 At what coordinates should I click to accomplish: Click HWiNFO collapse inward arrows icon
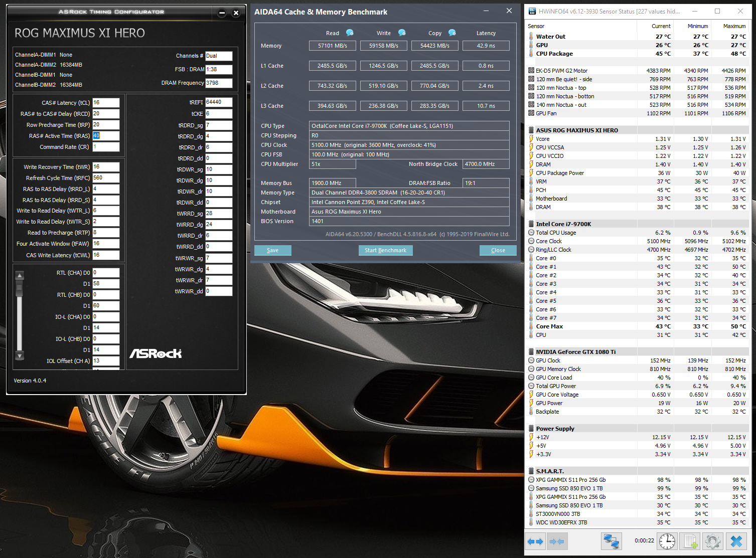(x=557, y=541)
